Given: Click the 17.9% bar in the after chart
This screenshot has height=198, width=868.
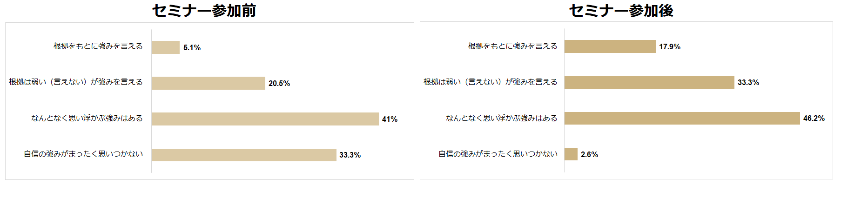Looking at the screenshot, I should click(610, 46).
